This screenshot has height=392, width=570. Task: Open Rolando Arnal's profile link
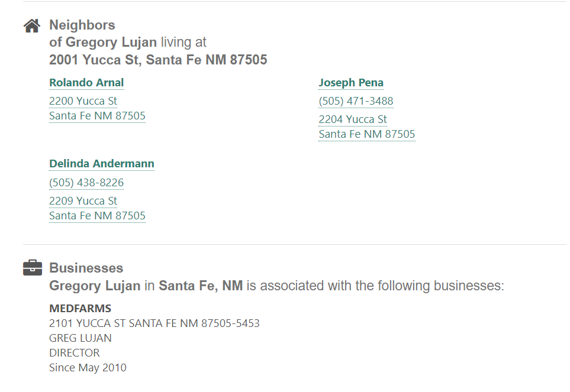click(x=86, y=83)
